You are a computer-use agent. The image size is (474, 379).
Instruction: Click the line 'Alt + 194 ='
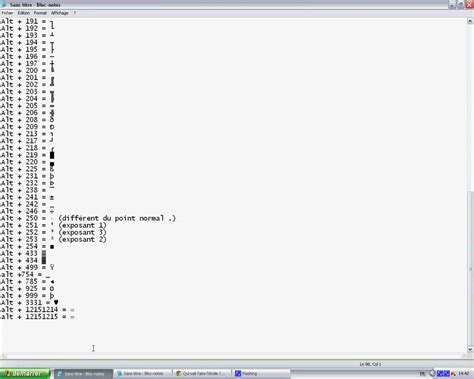(x=27, y=43)
